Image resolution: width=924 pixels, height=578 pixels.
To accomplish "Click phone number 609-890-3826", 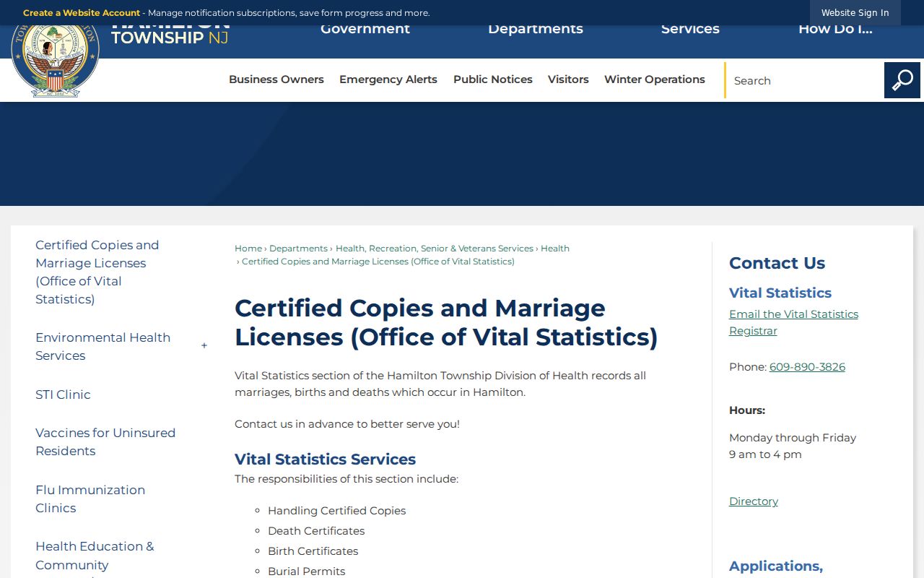I will pos(807,367).
